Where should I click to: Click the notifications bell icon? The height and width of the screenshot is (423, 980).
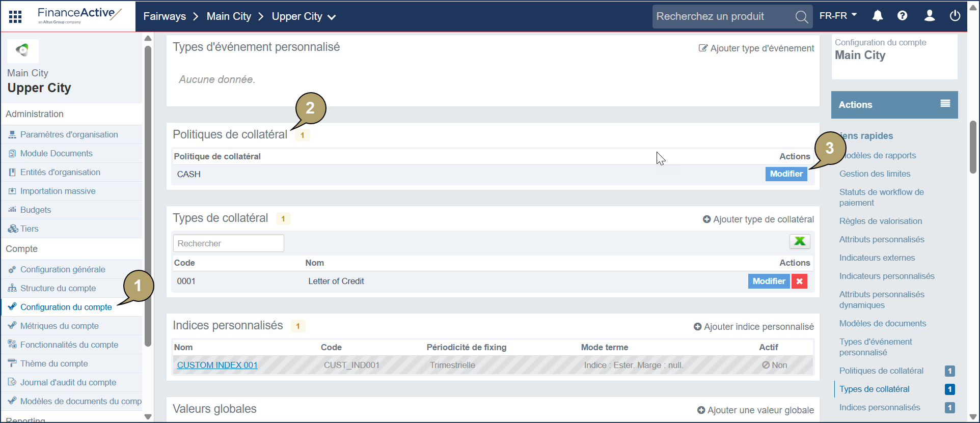click(877, 16)
